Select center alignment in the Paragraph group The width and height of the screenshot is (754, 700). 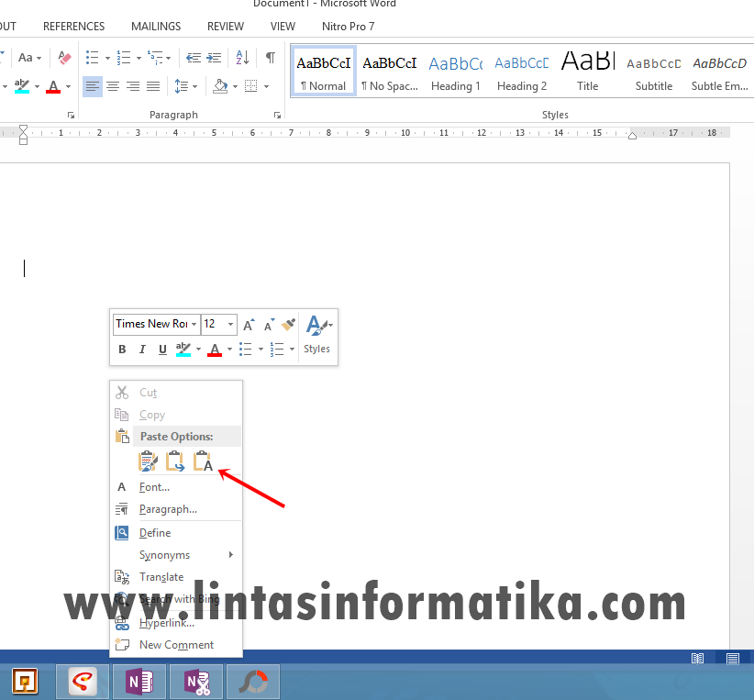coord(112,86)
